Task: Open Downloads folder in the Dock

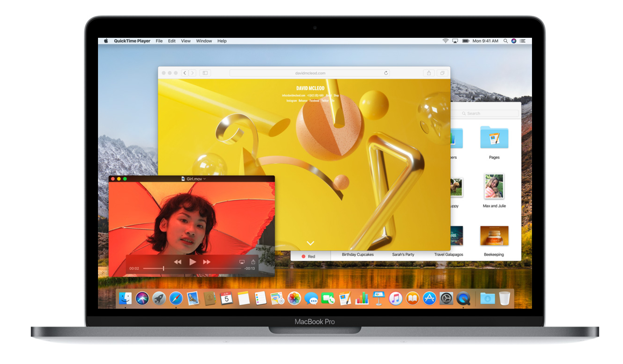Action: tap(488, 299)
